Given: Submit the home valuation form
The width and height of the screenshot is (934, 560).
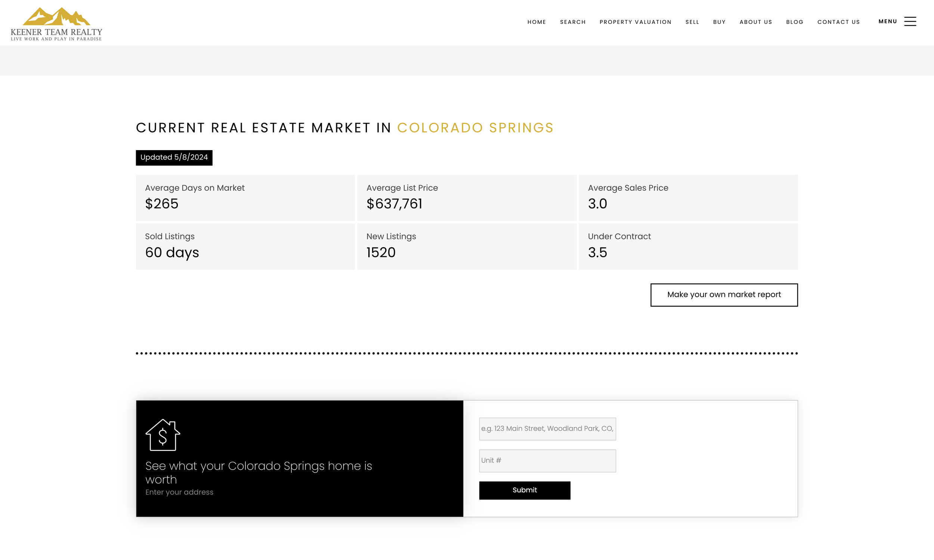Looking at the screenshot, I should click(x=525, y=490).
